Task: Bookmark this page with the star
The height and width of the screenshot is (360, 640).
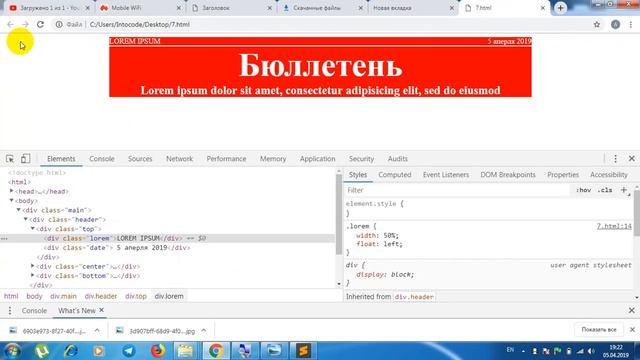Action: tap(597, 24)
